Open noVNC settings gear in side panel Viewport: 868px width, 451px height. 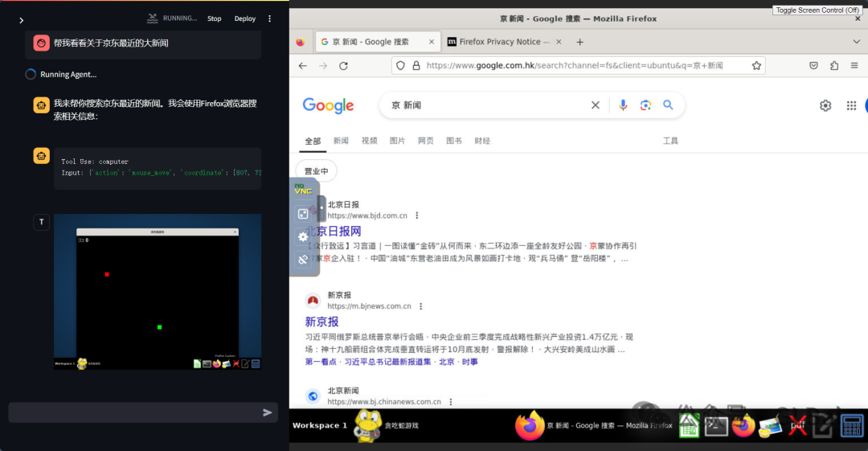(x=303, y=236)
